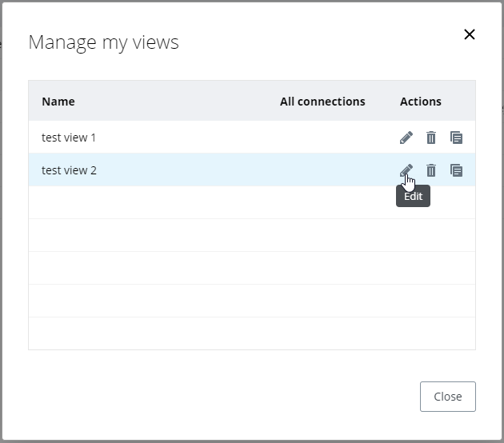Select the test view 2 name
Image resolution: width=504 pixels, height=443 pixels.
pyautogui.click(x=69, y=170)
